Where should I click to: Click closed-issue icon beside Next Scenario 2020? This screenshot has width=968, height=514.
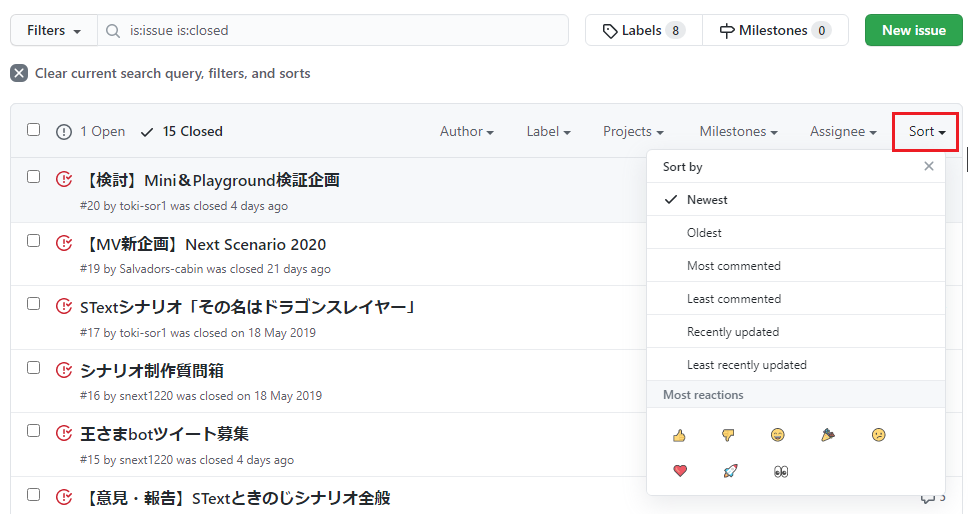64,243
